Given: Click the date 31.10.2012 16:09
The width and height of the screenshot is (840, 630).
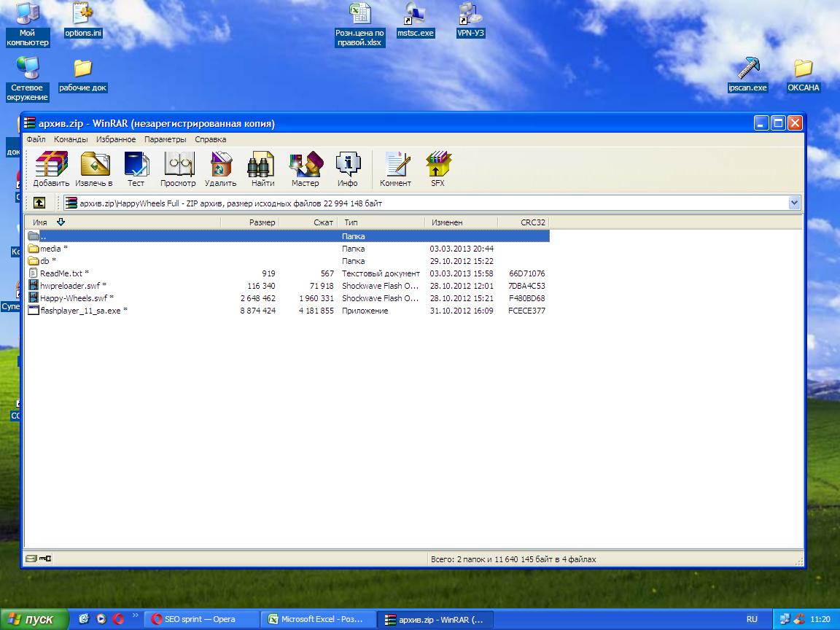Looking at the screenshot, I should 462,311.
